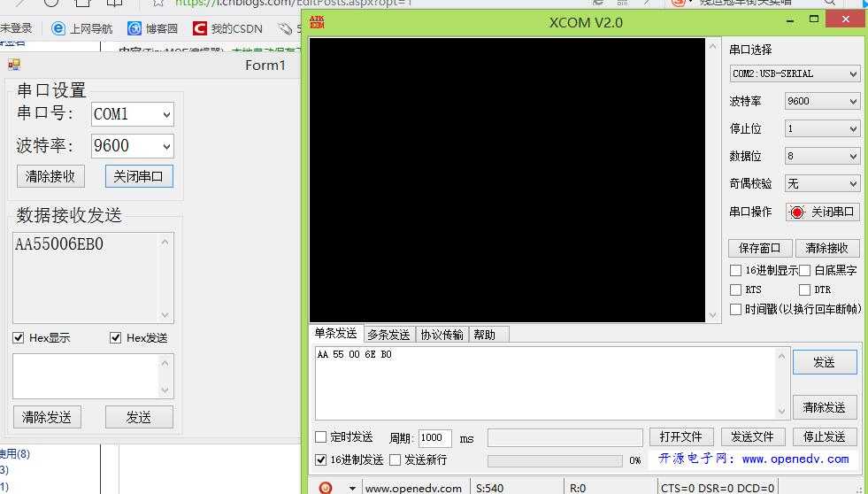
Task: Open 停止位 dropdown
Action: click(x=822, y=129)
